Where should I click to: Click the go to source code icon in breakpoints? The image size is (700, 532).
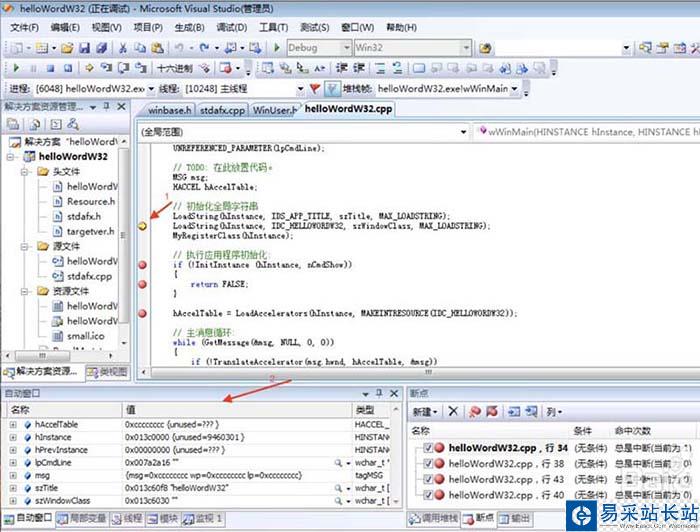pos(514,411)
